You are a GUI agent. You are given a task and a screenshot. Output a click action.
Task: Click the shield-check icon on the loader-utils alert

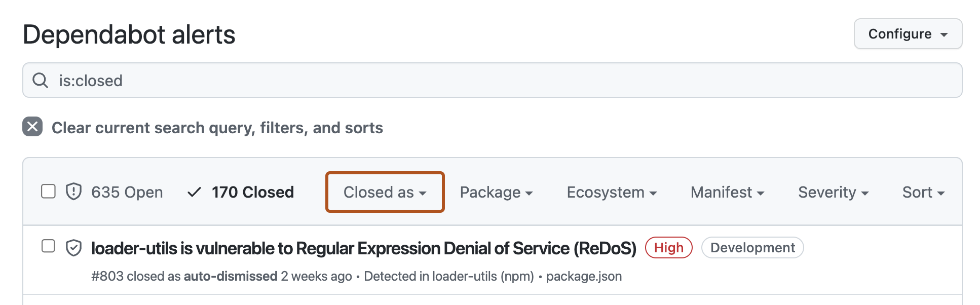point(72,247)
